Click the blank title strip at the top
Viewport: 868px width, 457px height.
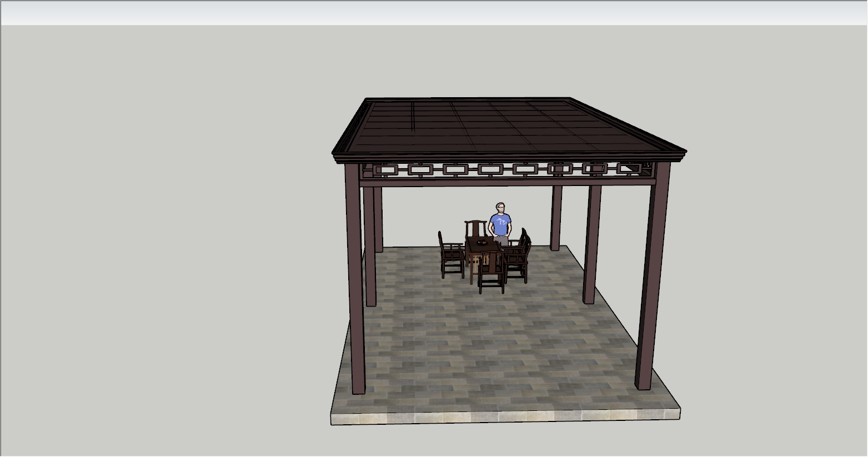tap(433, 13)
